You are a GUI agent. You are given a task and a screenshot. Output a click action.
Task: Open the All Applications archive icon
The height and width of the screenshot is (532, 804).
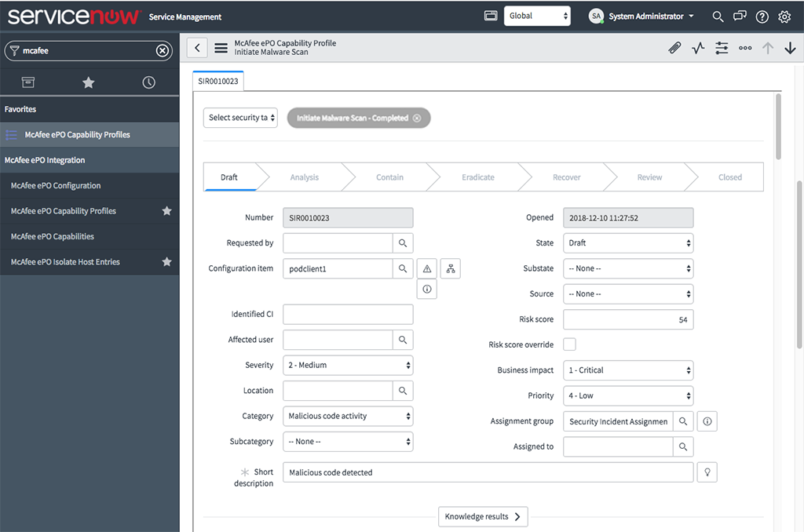(28, 82)
